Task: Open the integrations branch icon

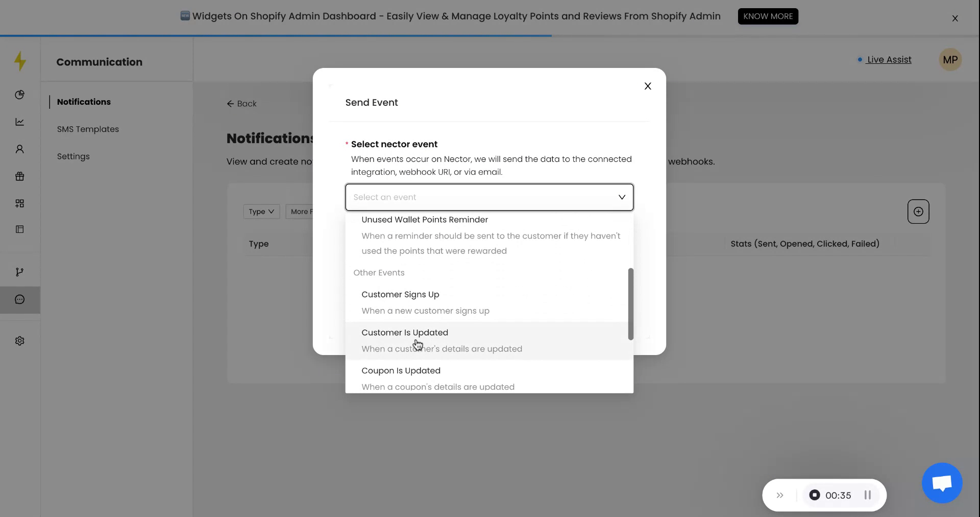Action: tap(19, 271)
